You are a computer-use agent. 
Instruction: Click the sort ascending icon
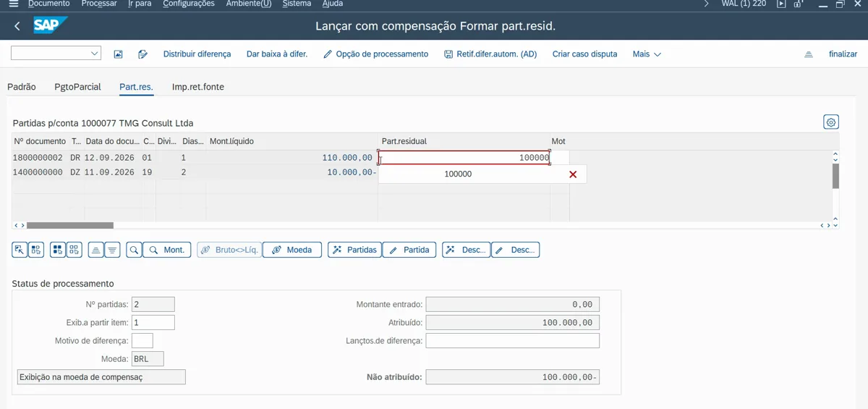[95, 250]
